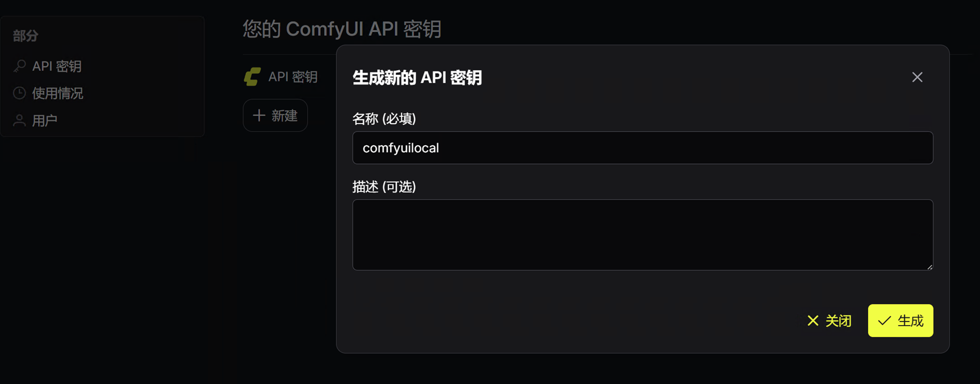
Task: Click inside the empty 描述 text area
Action: tap(643, 235)
